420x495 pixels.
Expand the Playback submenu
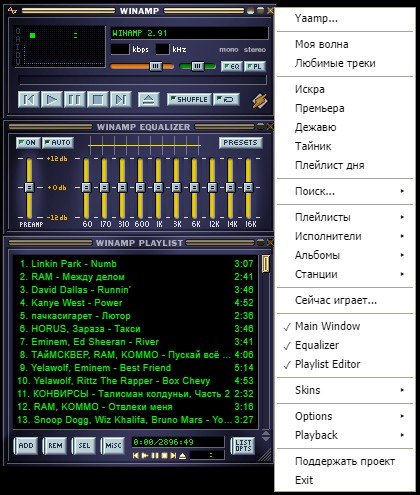[345, 435]
